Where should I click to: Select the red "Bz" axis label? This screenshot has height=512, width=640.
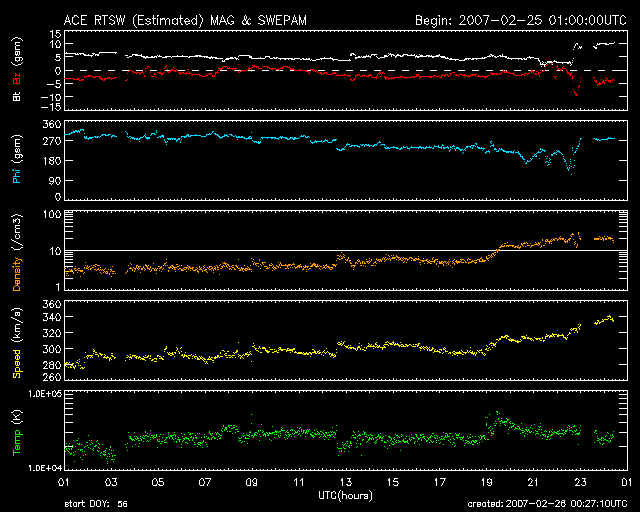click(17, 79)
